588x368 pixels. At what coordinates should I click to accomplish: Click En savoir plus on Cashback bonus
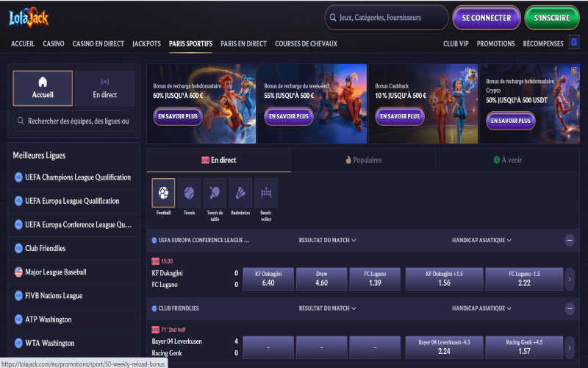[x=400, y=116]
